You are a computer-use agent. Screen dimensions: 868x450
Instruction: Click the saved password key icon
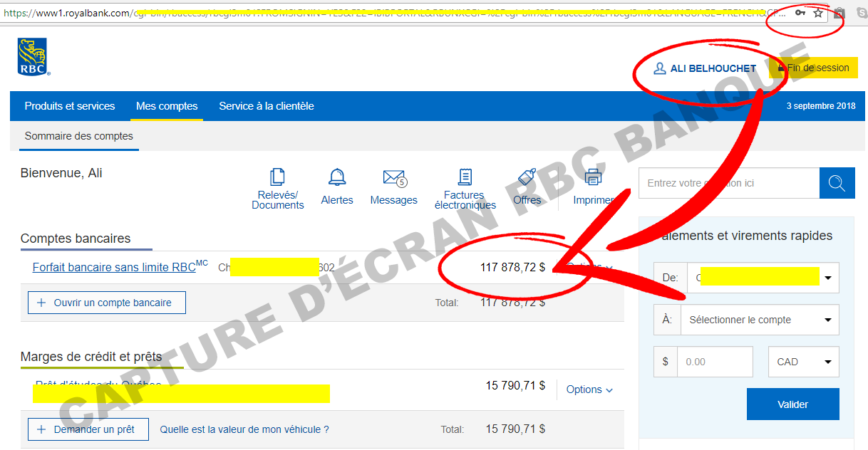click(800, 13)
